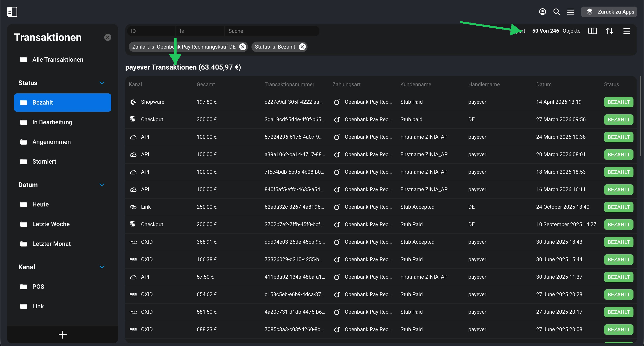This screenshot has height=346, width=644.
Task: Click the BEZAHLT badge of Link transaction
Action: coord(619,207)
